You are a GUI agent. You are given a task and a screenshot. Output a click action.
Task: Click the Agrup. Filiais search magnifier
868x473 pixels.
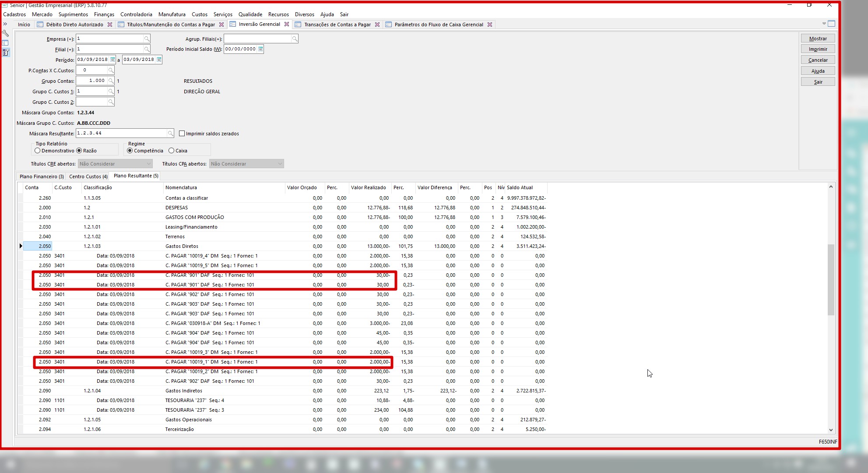(295, 39)
